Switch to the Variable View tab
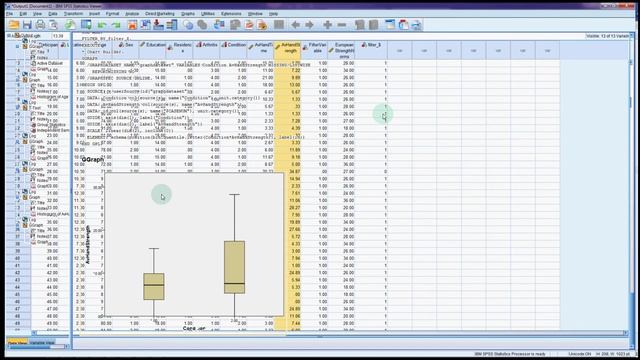 point(42,343)
